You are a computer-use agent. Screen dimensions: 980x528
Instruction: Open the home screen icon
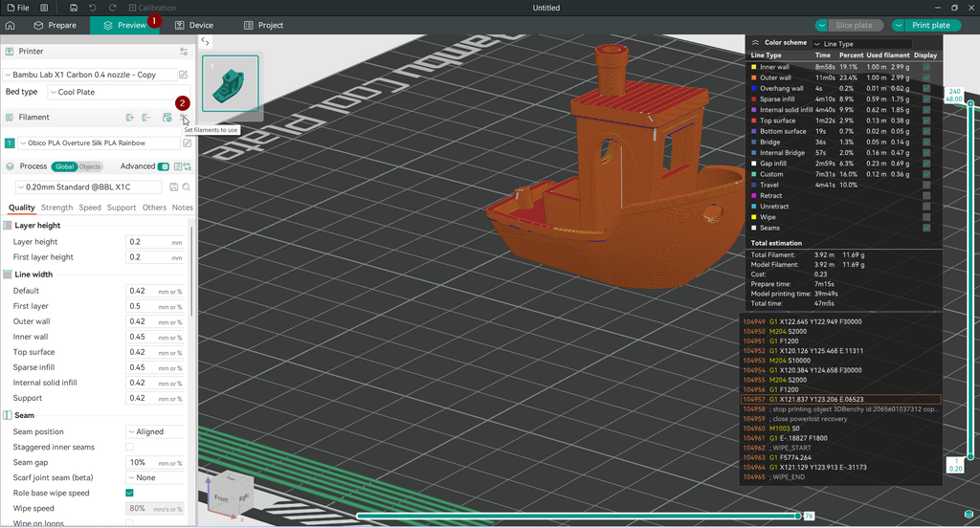(x=10, y=25)
